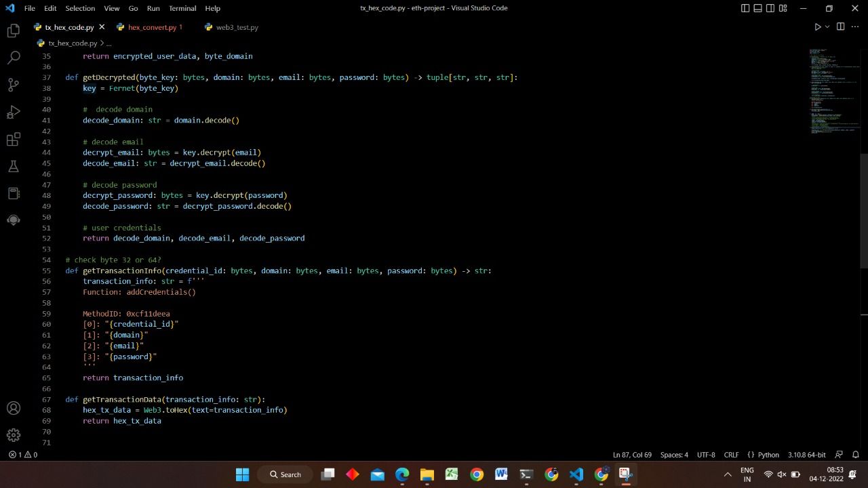Open Task View in taskbar
868x488 pixels.
[328, 474]
